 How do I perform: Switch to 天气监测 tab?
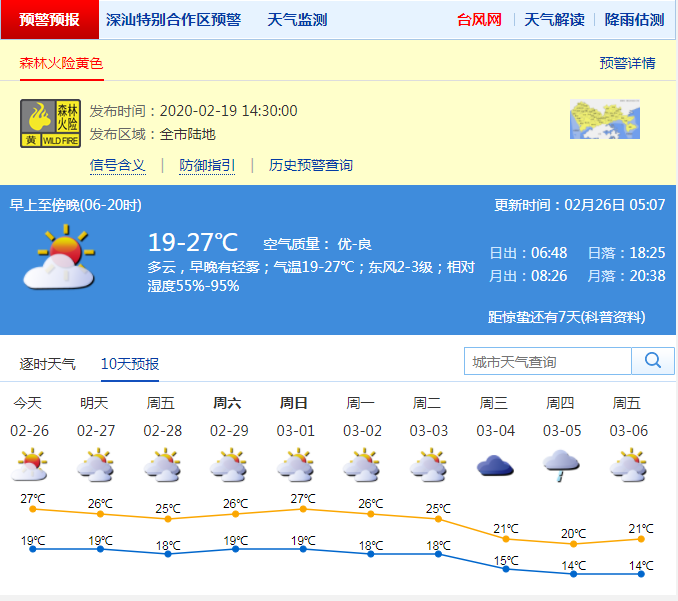[x=297, y=20]
